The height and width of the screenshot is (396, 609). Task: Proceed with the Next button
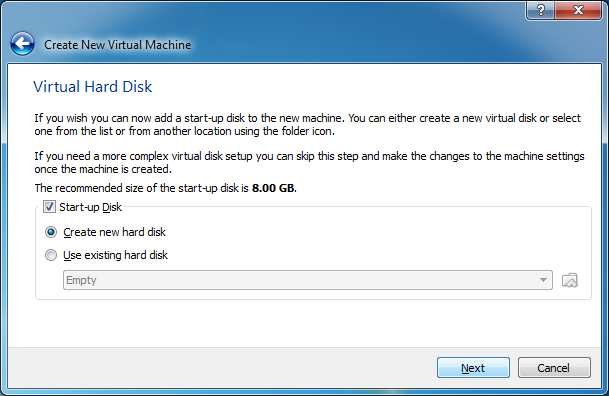[x=473, y=368]
